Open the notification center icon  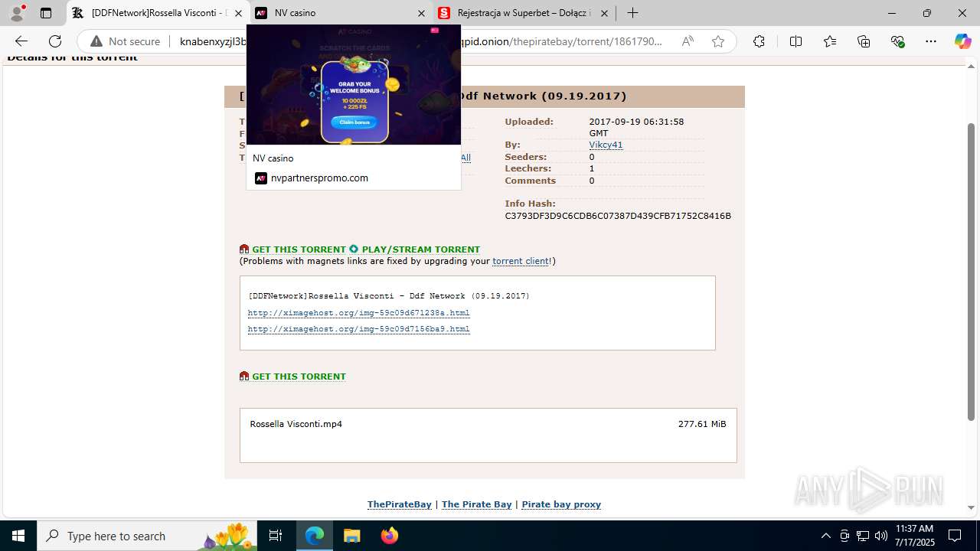pos(955,536)
